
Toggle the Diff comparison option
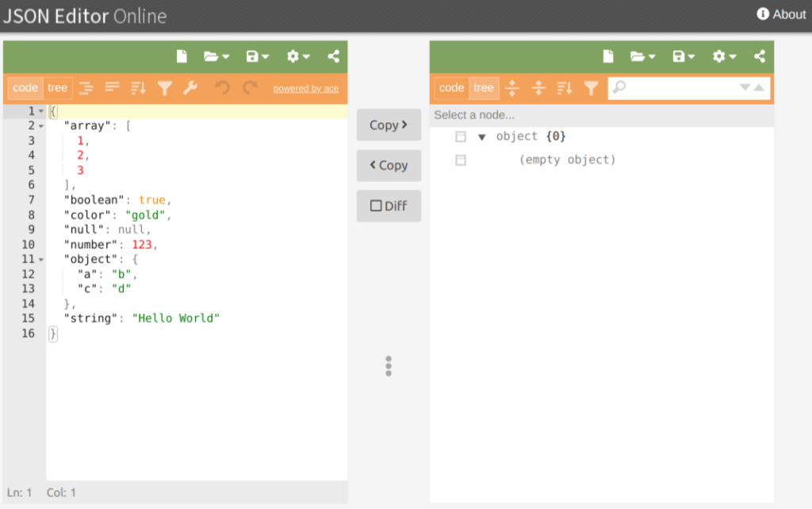(389, 205)
